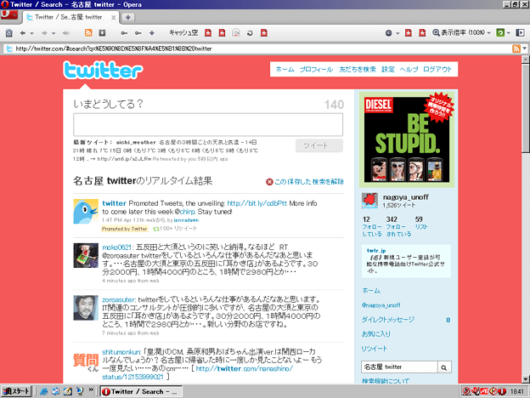This screenshot has width=530, height=398.
Task: Open a new tab with plus button
Action: coord(128,17)
